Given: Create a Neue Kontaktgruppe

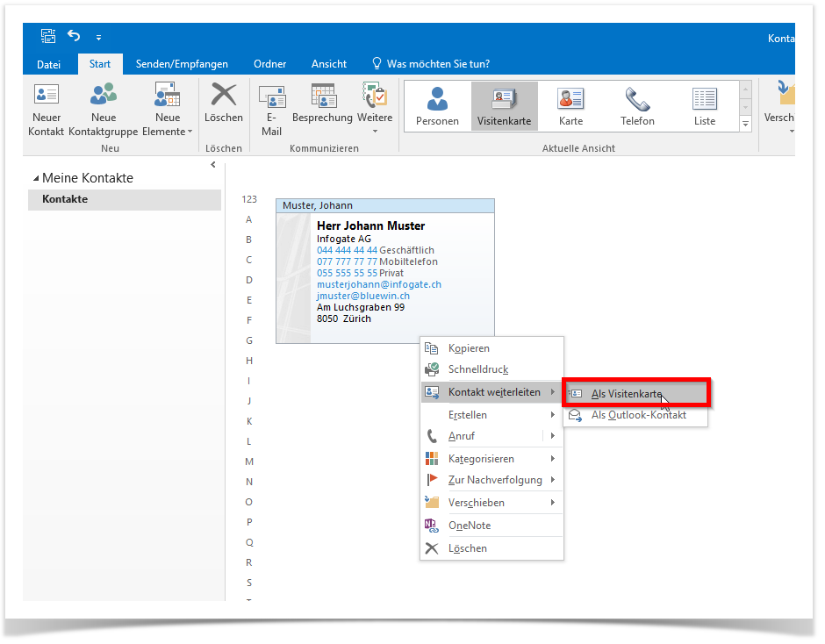Looking at the screenshot, I should coord(104,110).
